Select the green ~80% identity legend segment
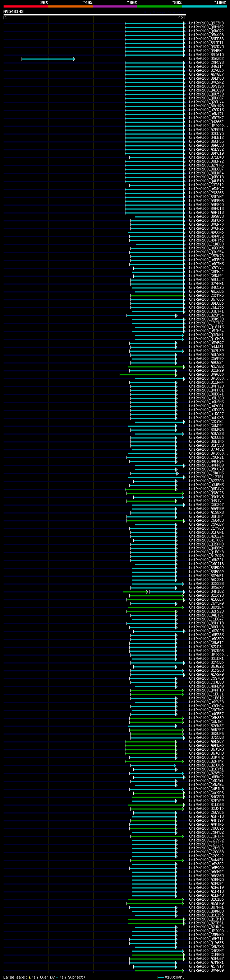Screen dimensions: 230x980 (x=160, y=6)
